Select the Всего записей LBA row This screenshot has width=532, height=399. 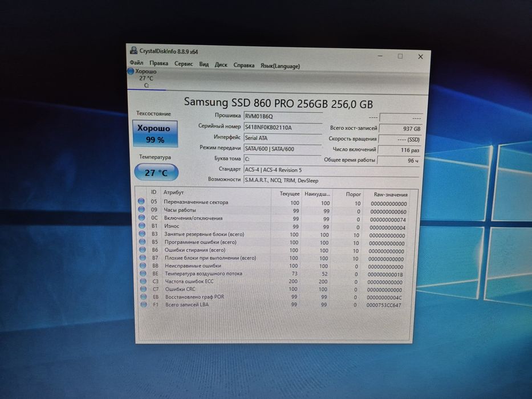point(275,305)
